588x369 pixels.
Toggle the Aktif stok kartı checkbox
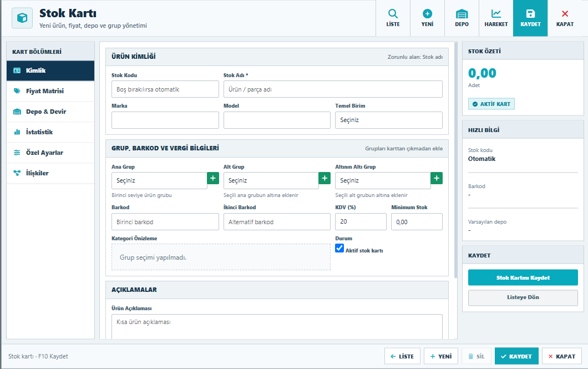339,248
